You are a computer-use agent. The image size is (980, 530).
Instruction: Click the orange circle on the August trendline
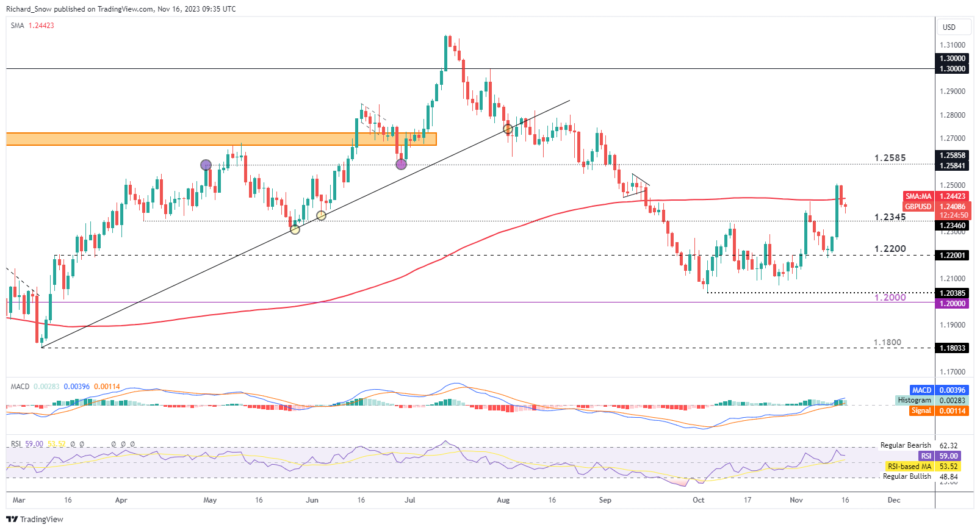click(508, 129)
